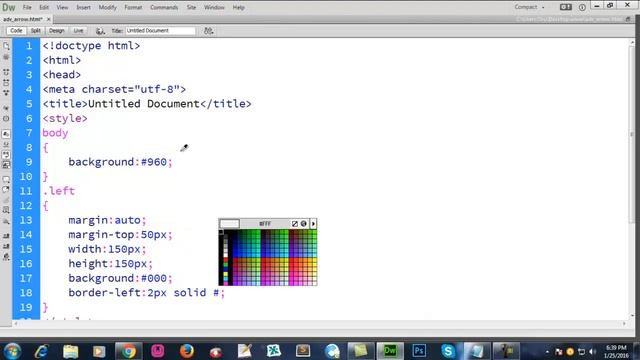The height and width of the screenshot is (360, 640).
Task: Click the taskbar clock showing 6:39 PM
Action: pyautogui.click(x=616, y=351)
